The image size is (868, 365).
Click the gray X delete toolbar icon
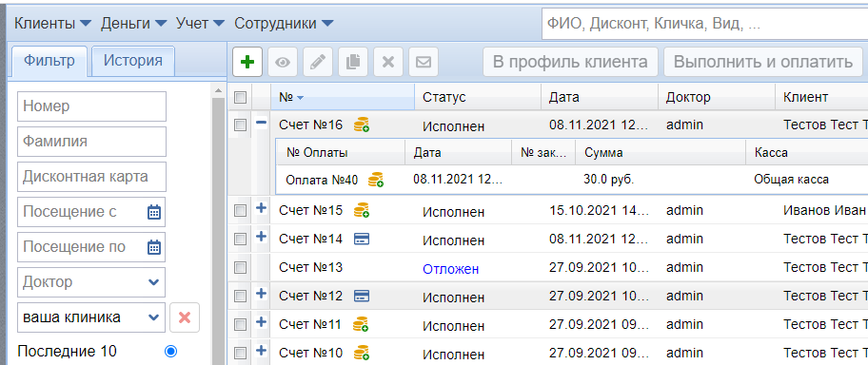pos(388,62)
